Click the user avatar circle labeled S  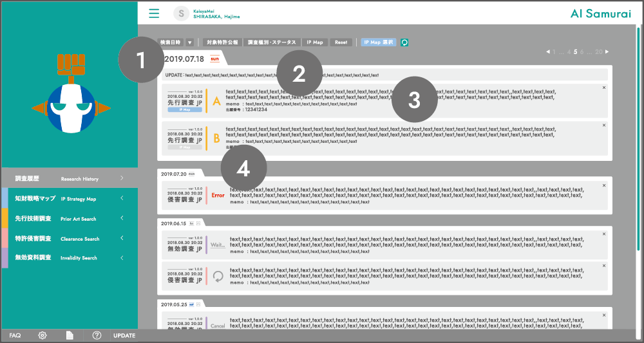tap(182, 13)
